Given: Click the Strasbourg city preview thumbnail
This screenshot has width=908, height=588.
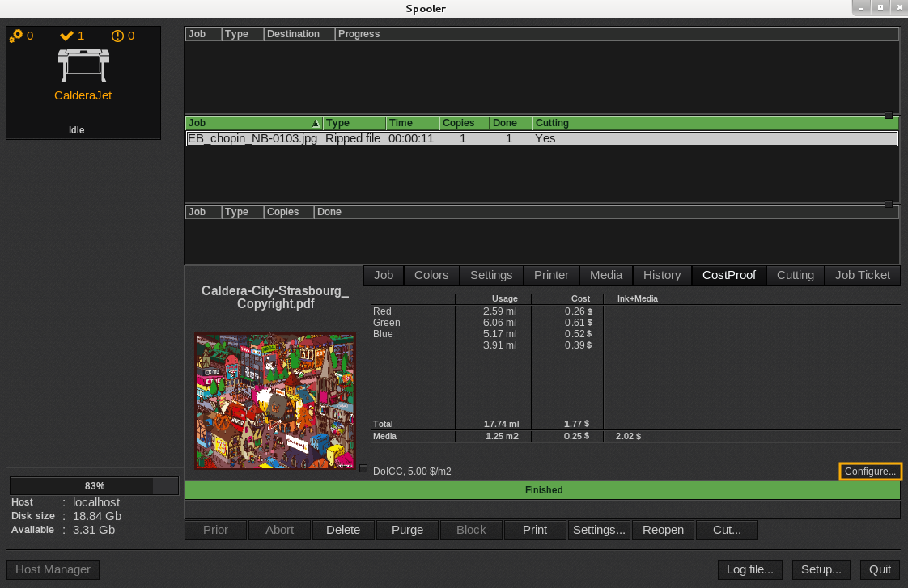Looking at the screenshot, I should click(x=274, y=400).
